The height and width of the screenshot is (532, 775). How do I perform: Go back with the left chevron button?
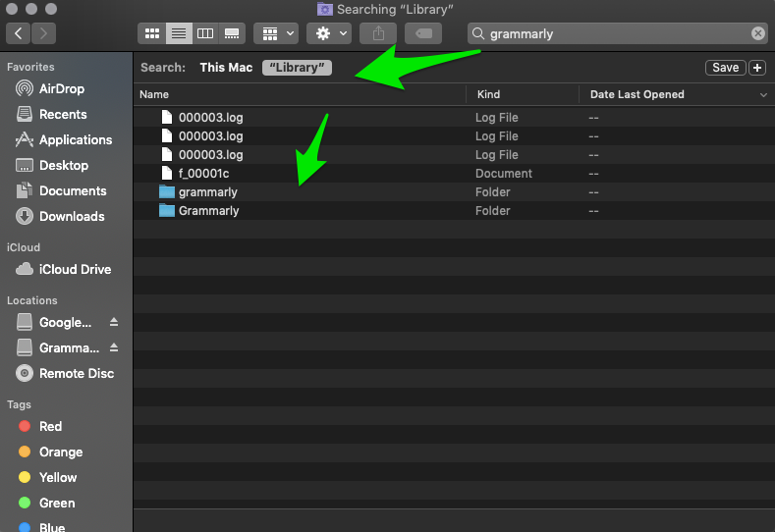pos(19,33)
